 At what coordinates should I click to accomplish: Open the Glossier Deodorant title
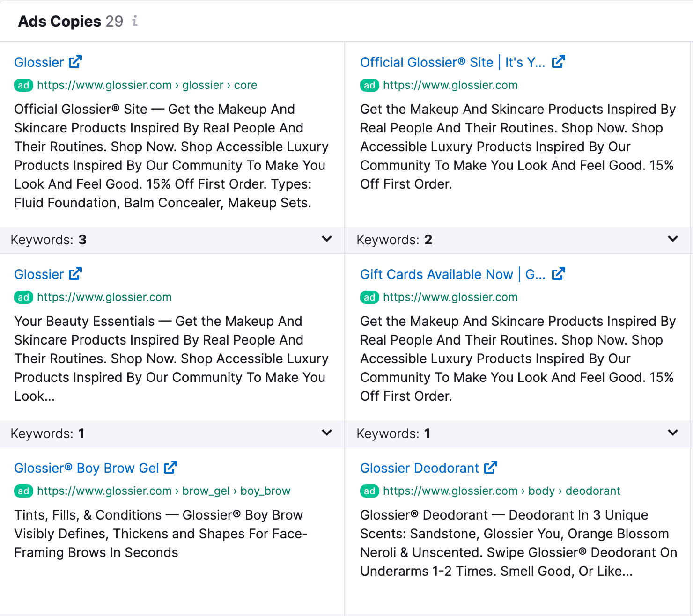point(420,468)
